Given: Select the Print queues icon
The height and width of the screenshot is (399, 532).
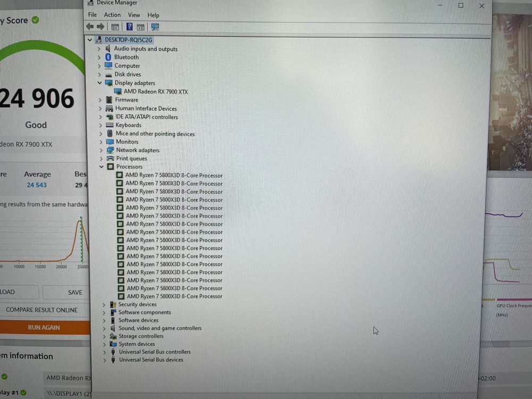Looking at the screenshot, I should [110, 159].
